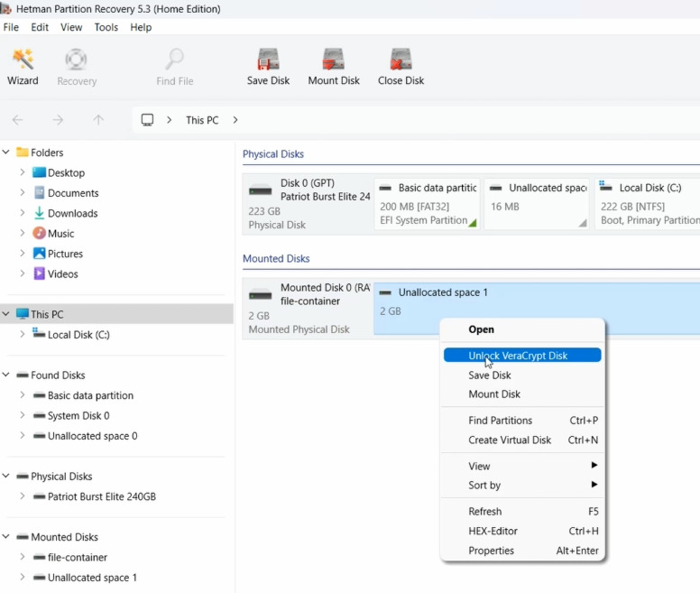Select the Pictures folder icon
This screenshot has width=700, height=593.
(40, 254)
